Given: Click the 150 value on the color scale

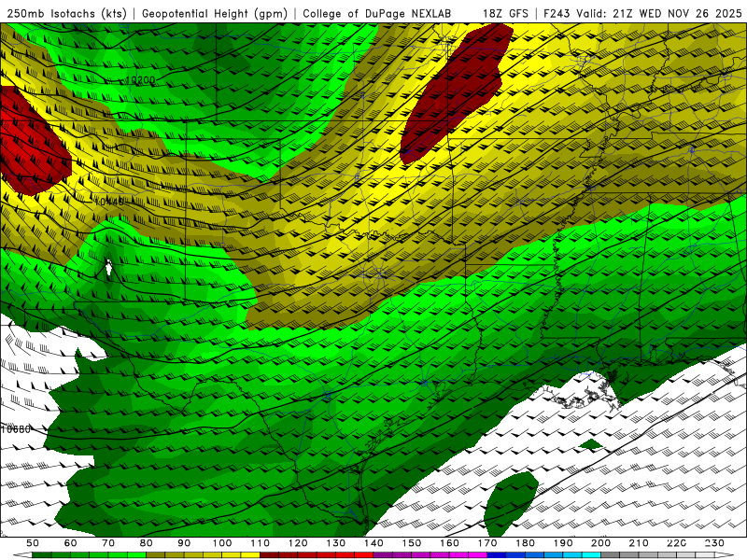Looking at the screenshot, I should click(x=412, y=543).
